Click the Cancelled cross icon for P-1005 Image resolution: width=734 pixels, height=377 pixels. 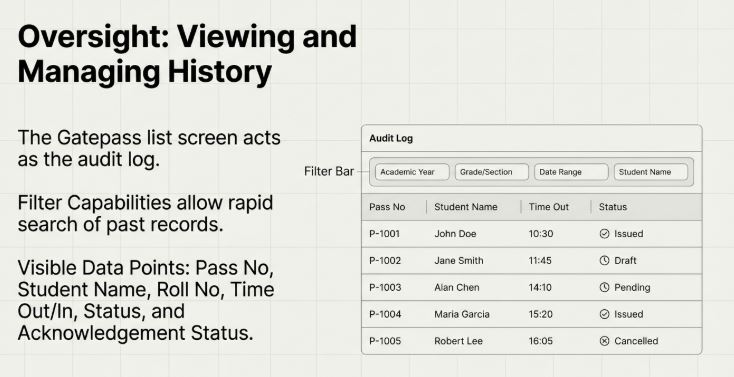[x=604, y=341]
